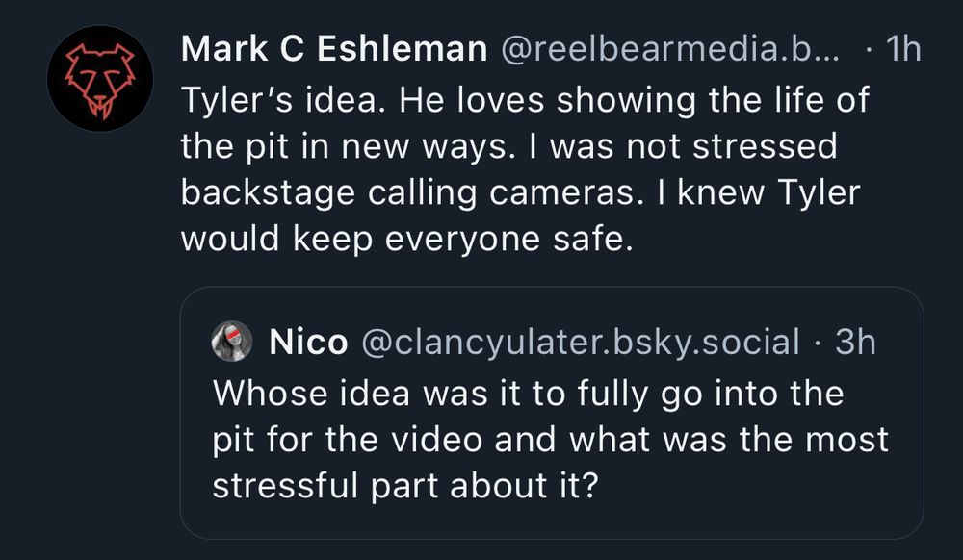The image size is (963, 560).
Task: Open Mark C Eshleman's profile name
Action: pyautogui.click(x=334, y=50)
